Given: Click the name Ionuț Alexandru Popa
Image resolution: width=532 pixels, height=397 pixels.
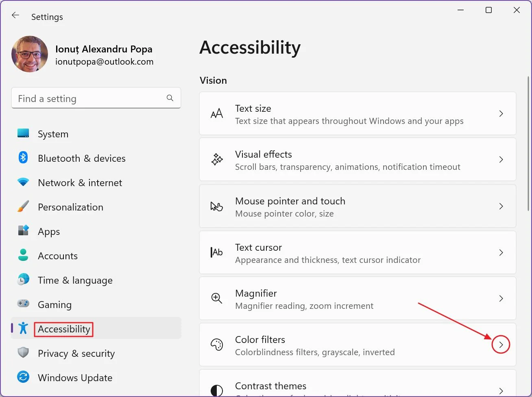Looking at the screenshot, I should (104, 49).
